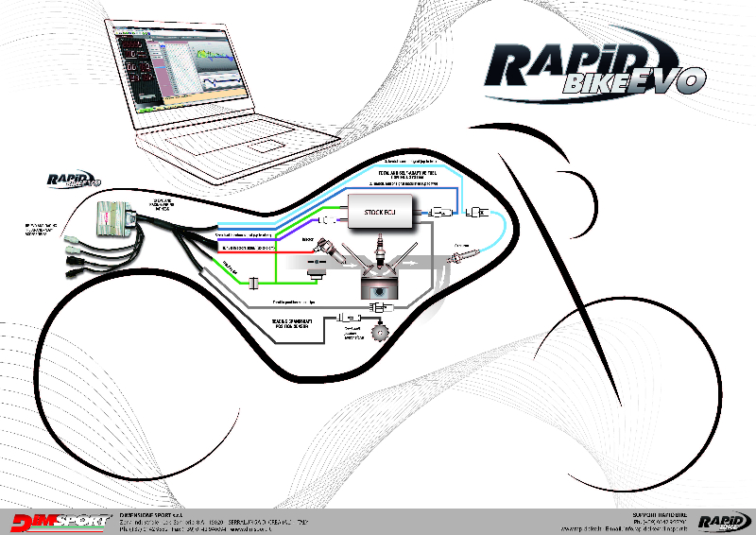Click the large Rapid Bike EVO logo

(595, 72)
